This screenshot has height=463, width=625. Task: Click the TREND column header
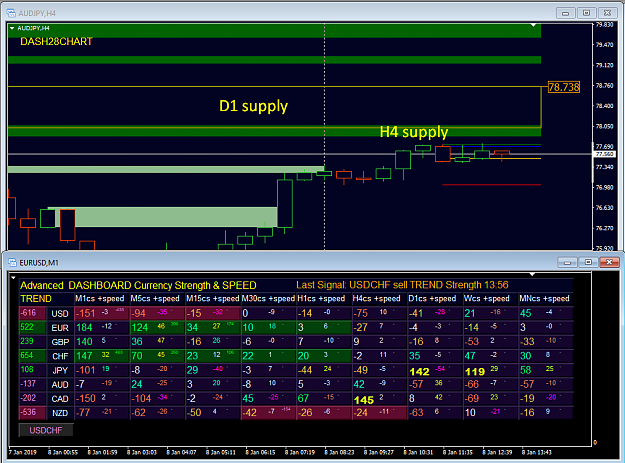[36, 299]
